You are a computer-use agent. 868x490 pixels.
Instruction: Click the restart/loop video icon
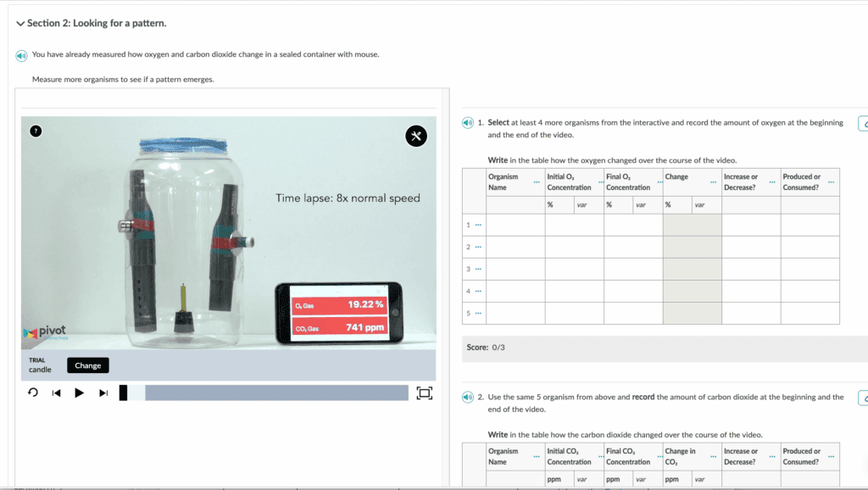tap(33, 393)
